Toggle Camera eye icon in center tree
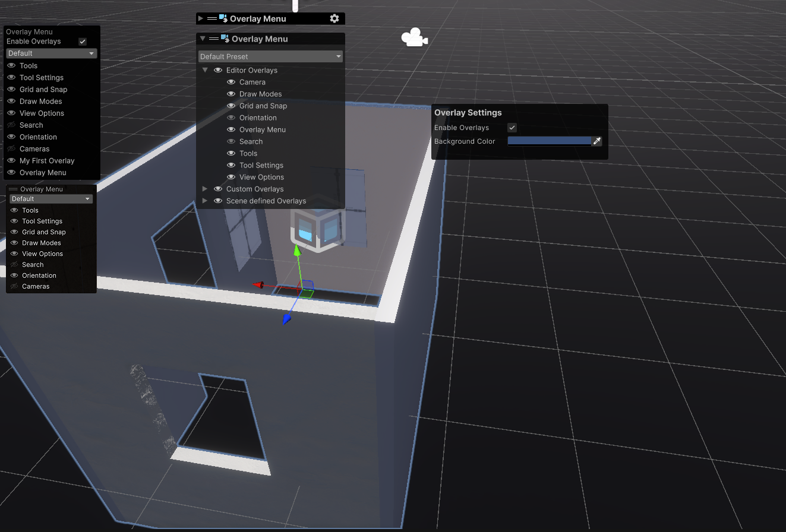The image size is (786, 532). click(231, 83)
